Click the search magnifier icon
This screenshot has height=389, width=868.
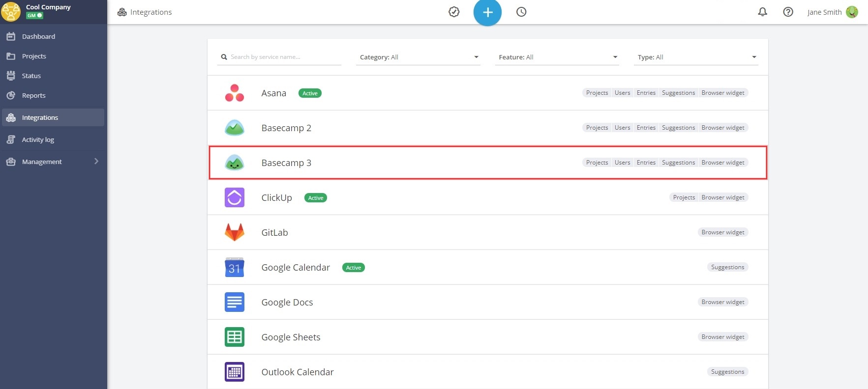(x=224, y=57)
